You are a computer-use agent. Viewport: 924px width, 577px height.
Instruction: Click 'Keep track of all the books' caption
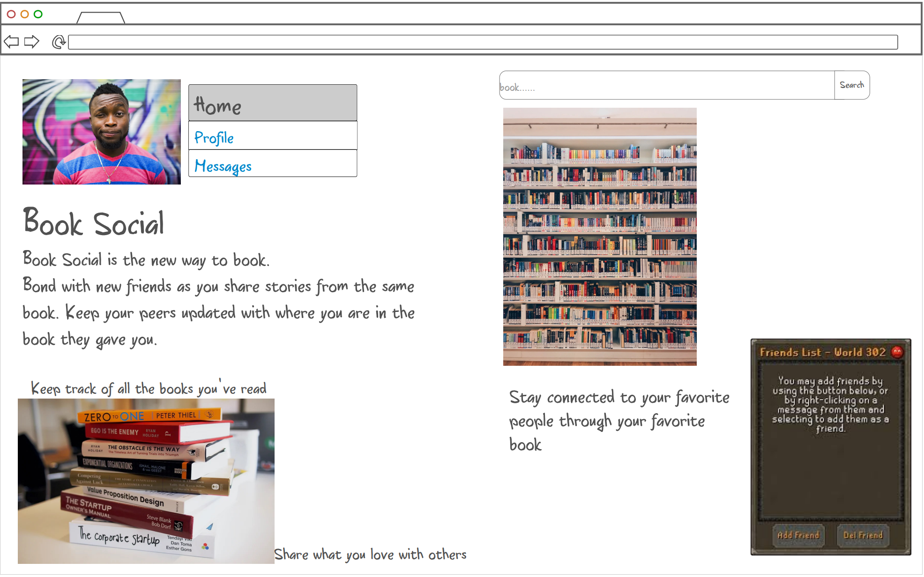pyautogui.click(x=149, y=388)
